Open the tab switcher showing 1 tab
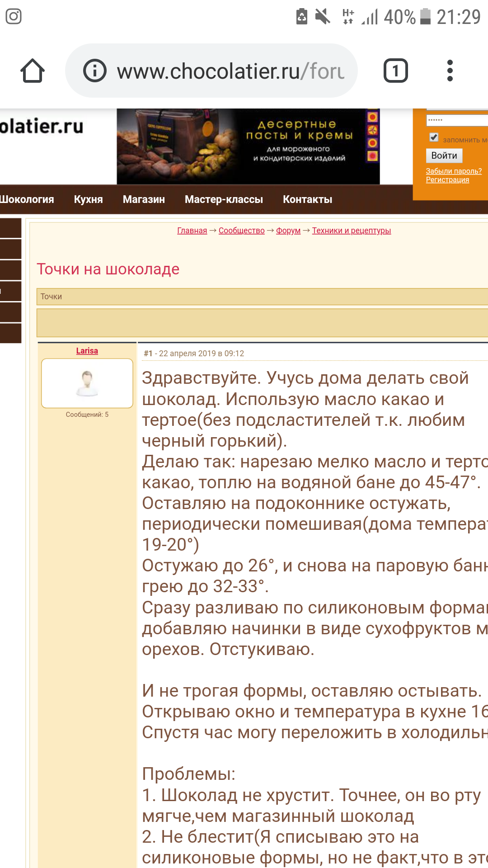 pos(395,71)
